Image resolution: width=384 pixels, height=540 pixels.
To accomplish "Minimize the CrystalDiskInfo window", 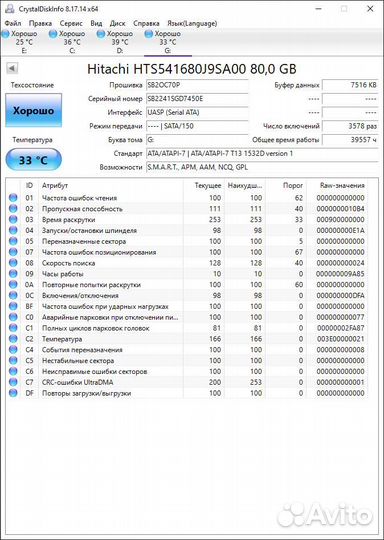I will pos(319,9).
